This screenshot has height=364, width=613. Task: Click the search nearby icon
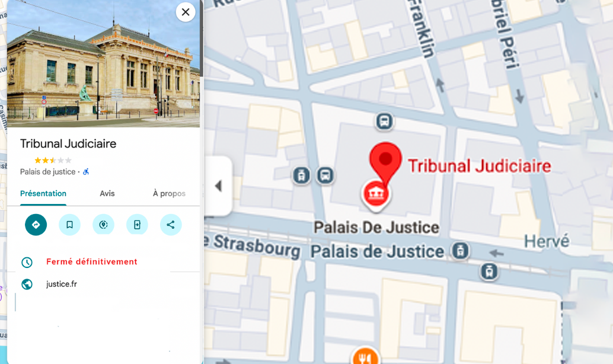pyautogui.click(x=103, y=225)
